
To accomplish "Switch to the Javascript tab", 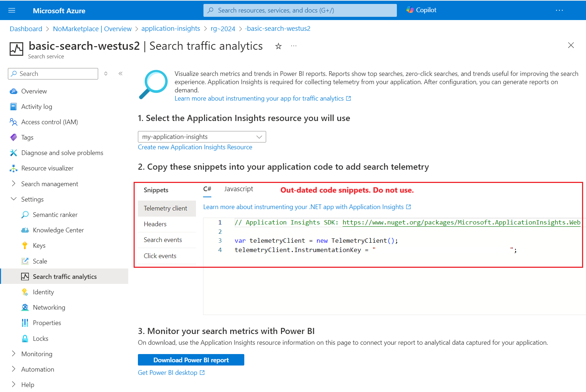I will pyautogui.click(x=238, y=189).
